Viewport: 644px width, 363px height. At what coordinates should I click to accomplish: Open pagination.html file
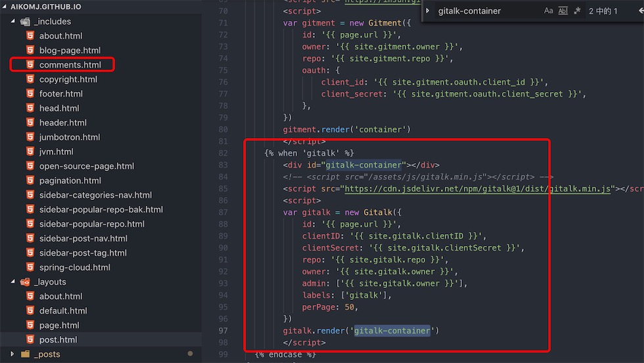coord(70,180)
